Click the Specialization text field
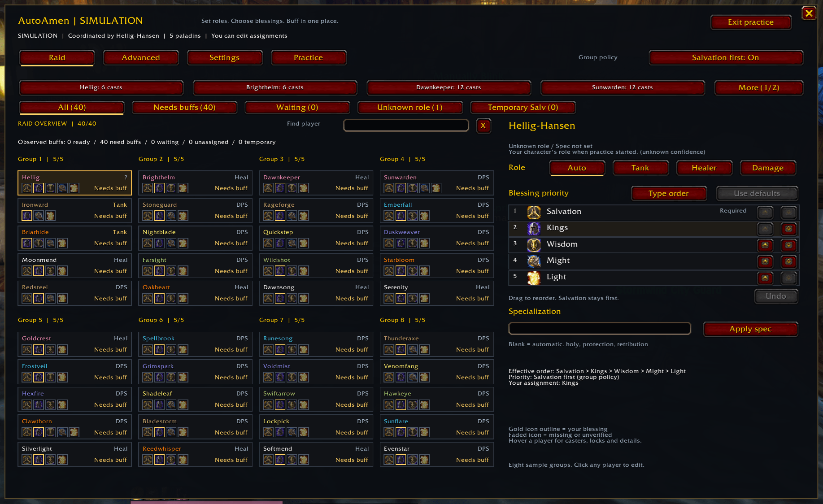The width and height of the screenshot is (823, 504). pyautogui.click(x=600, y=329)
